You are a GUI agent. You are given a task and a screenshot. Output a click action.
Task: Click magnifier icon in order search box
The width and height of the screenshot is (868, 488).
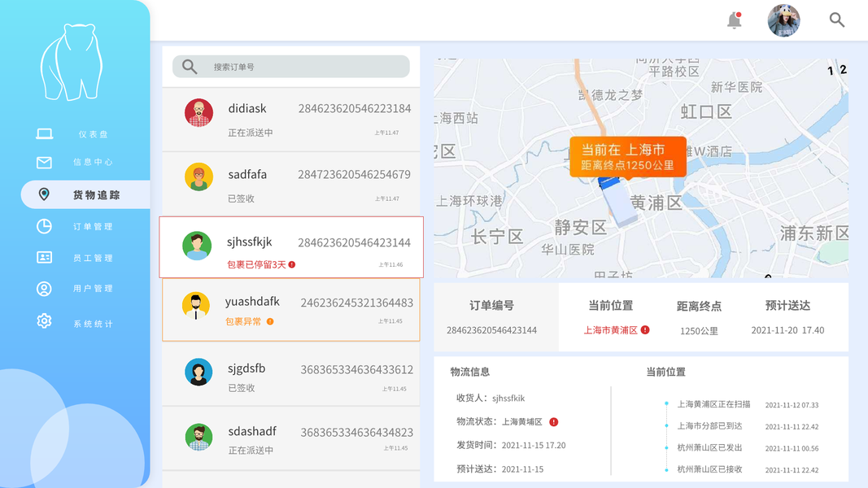point(190,67)
